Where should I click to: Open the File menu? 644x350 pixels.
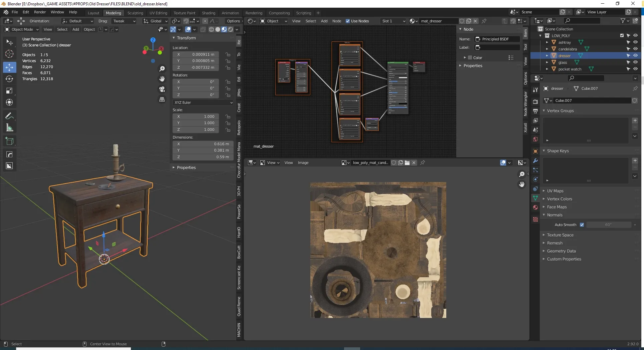15,12
